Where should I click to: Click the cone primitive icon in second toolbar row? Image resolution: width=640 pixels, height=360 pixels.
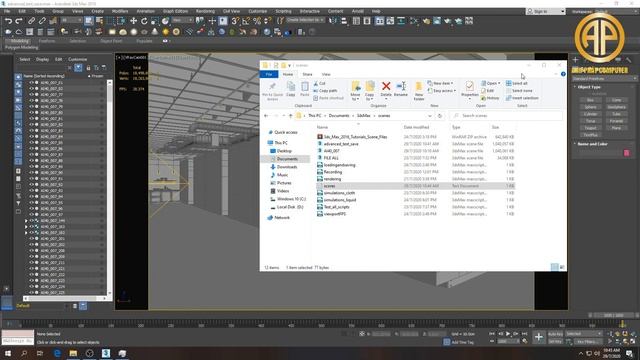(155, 31)
